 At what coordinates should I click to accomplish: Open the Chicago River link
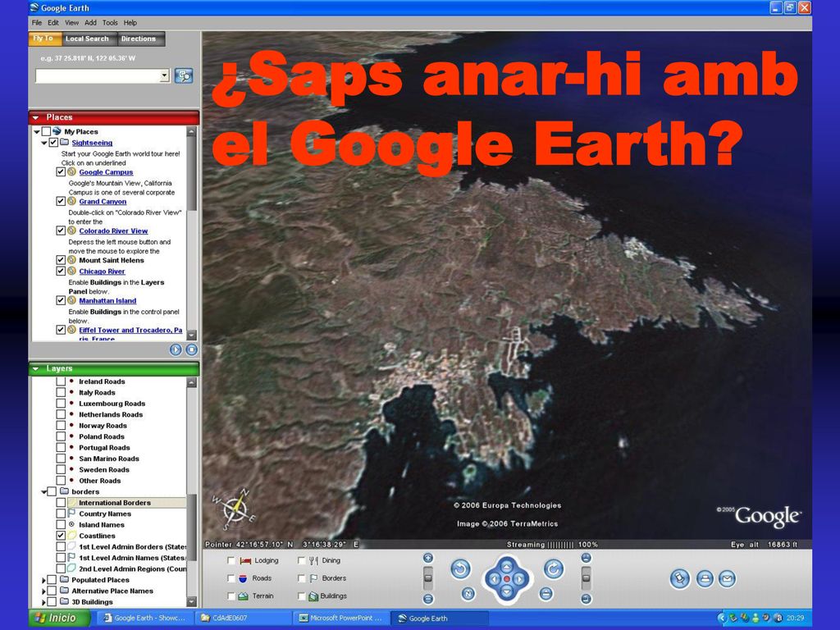pos(102,271)
